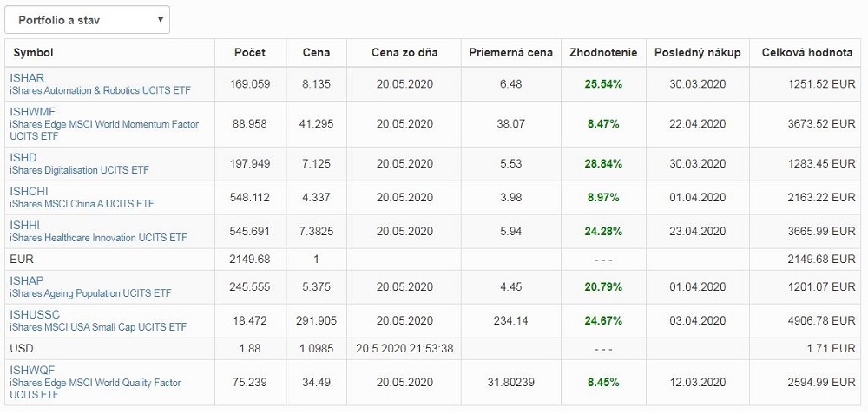Image resolution: width=868 pixels, height=414 pixels.
Task: Open the ISHD symbol link
Action: [x=23, y=157]
